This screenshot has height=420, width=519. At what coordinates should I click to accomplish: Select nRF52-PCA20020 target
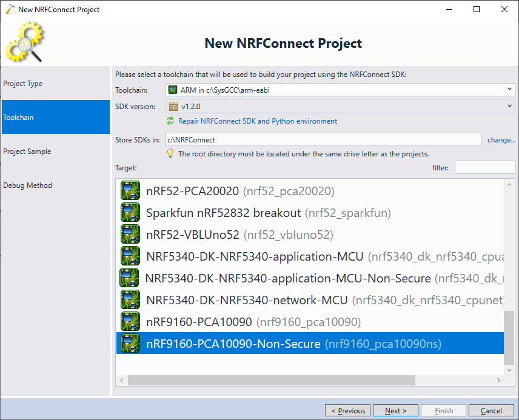tap(310, 191)
